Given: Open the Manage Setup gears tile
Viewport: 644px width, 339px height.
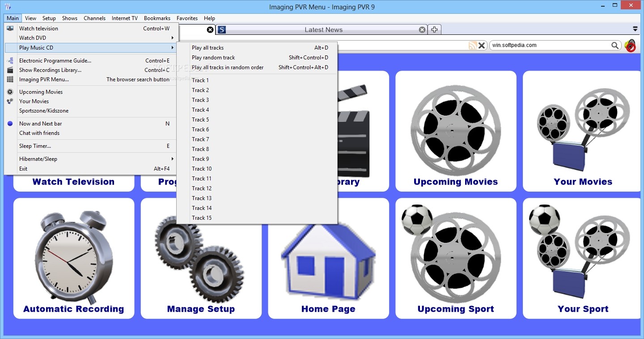Looking at the screenshot, I should pyautogui.click(x=201, y=258).
